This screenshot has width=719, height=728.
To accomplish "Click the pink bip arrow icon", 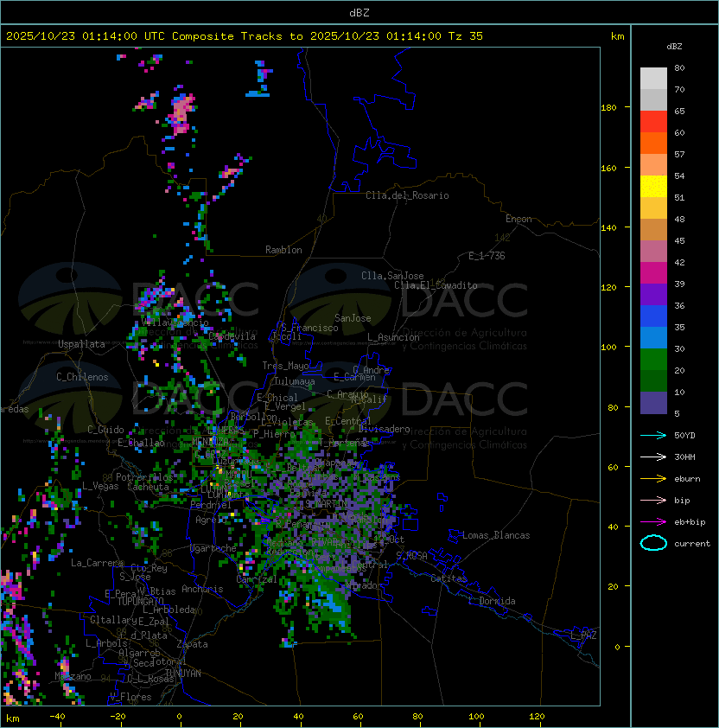I will (x=653, y=500).
